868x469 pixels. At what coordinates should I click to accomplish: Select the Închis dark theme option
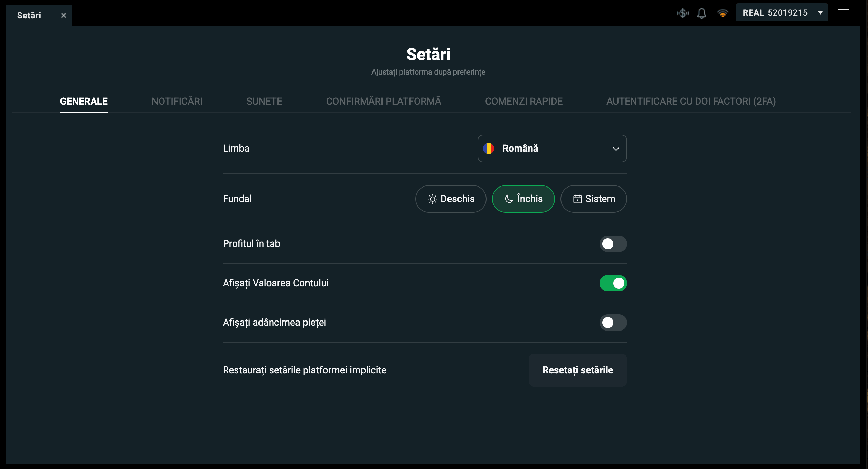pyautogui.click(x=523, y=199)
